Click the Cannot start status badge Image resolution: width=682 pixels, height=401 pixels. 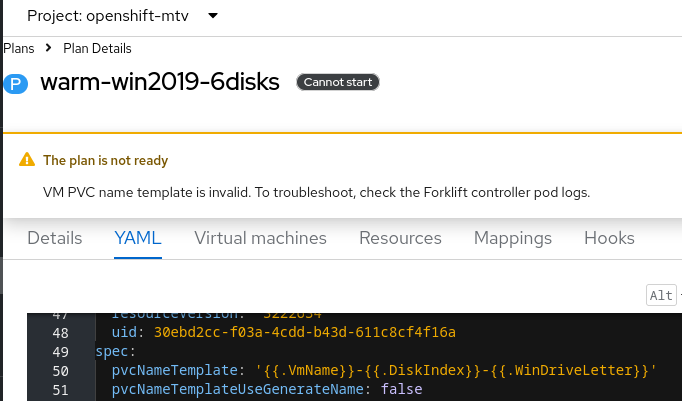click(338, 82)
